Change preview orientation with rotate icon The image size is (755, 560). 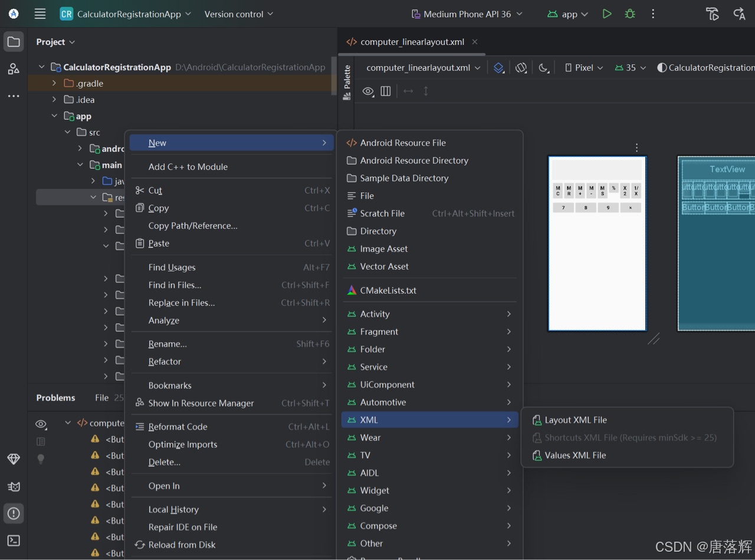(x=521, y=67)
